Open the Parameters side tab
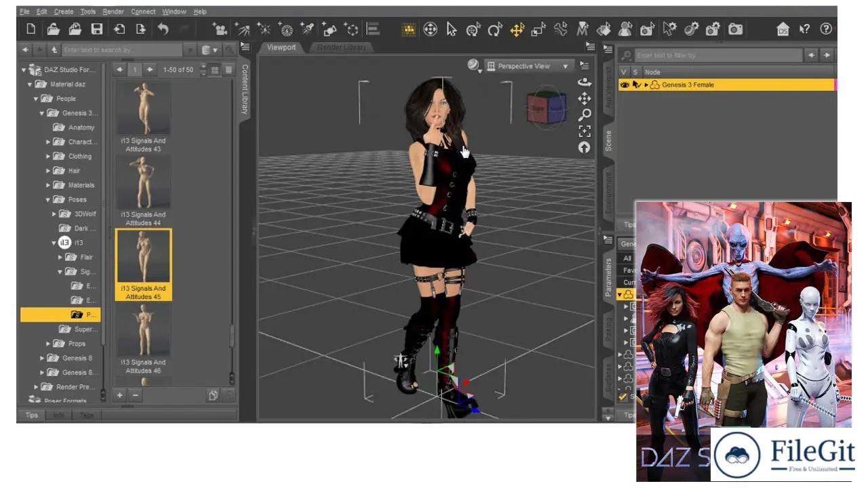This screenshot has width=868, height=488. click(x=608, y=278)
